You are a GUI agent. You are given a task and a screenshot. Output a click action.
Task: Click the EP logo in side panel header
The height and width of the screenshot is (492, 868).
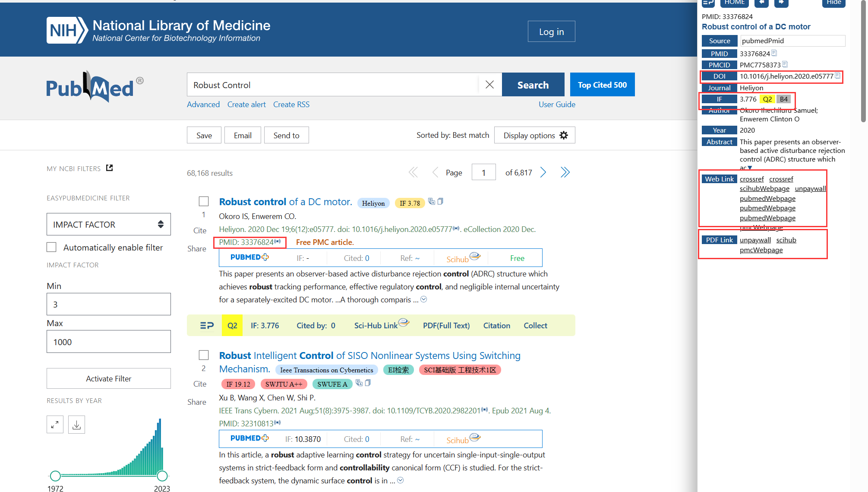[x=708, y=3]
